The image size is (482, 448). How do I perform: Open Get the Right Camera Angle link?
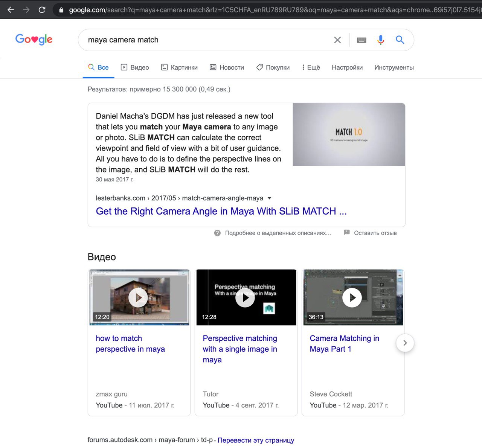[221, 211]
